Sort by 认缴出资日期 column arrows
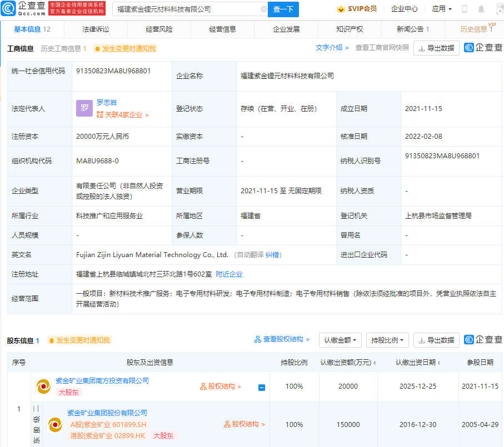This screenshot has height=447, width=504. [439, 363]
